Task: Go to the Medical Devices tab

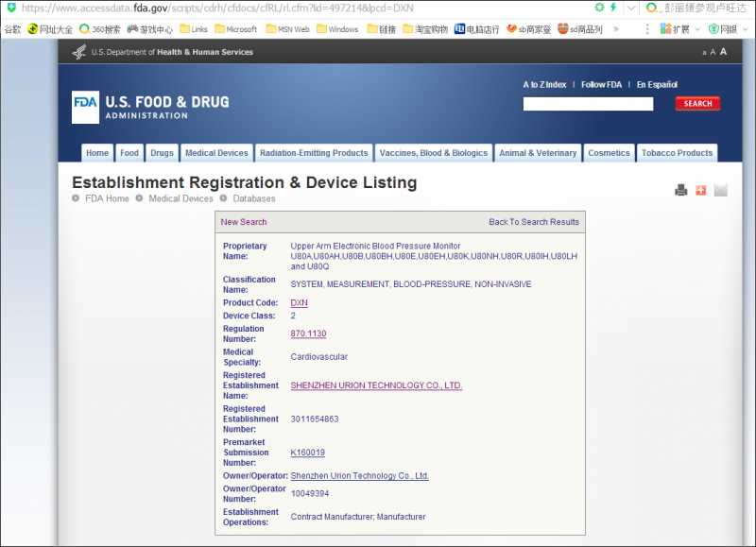Action: [216, 153]
